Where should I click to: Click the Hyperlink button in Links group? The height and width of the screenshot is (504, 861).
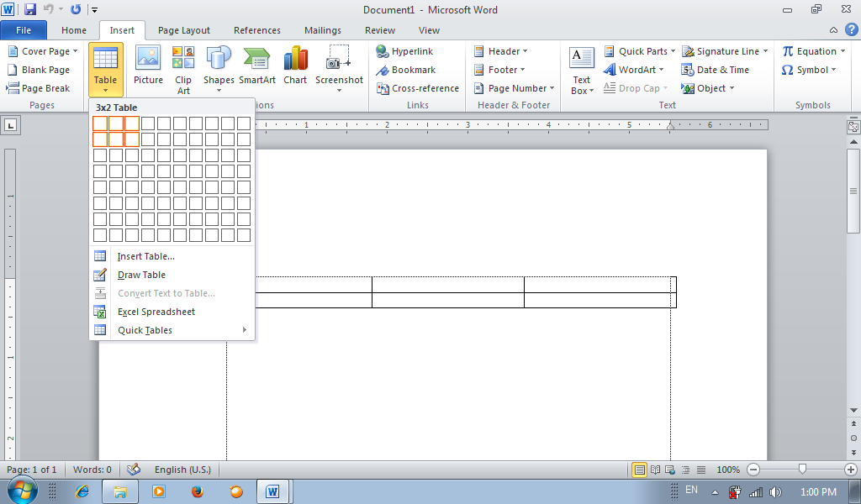[x=404, y=51]
